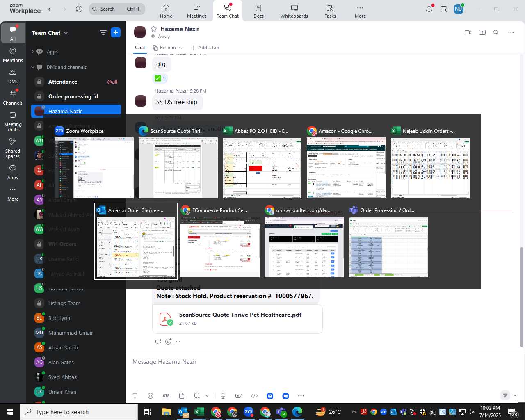Open Apps in the left sidebar
This screenshot has width=525, height=420.
pos(13,172)
